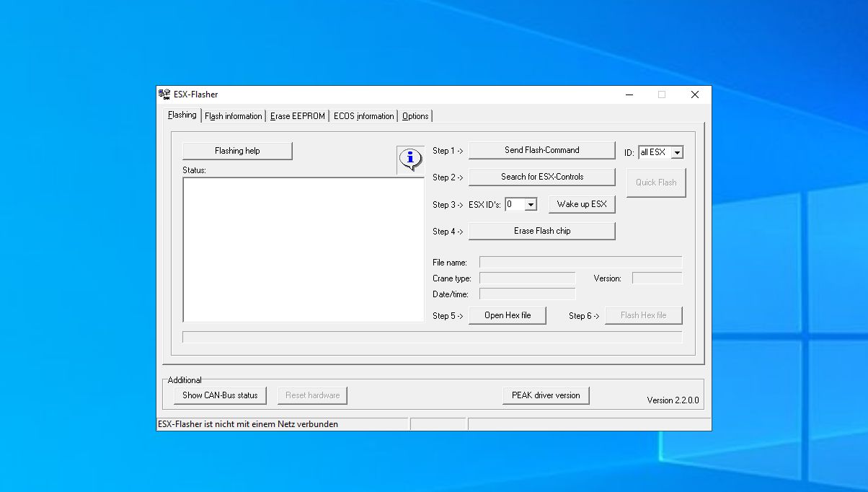
Task: Click the Wake up ESX button
Action: [x=582, y=204]
